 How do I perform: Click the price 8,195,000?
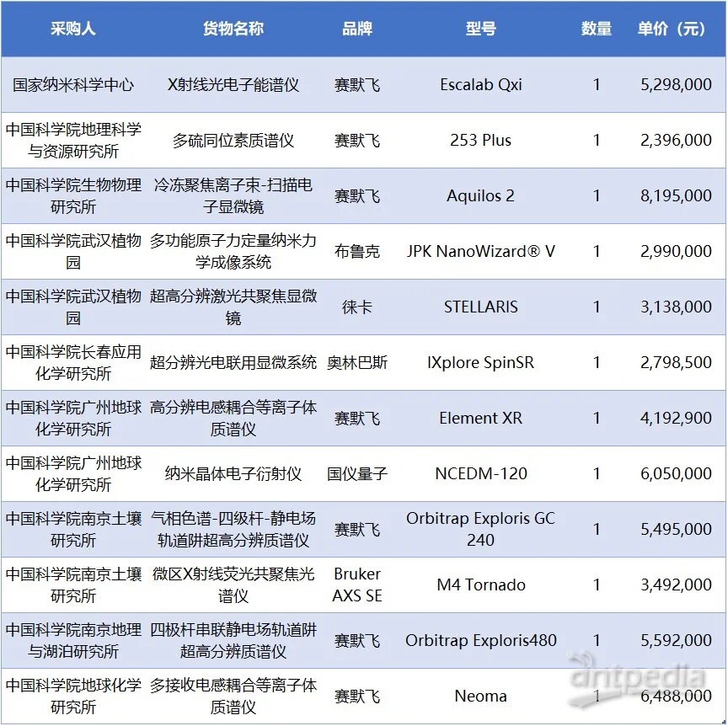click(676, 196)
